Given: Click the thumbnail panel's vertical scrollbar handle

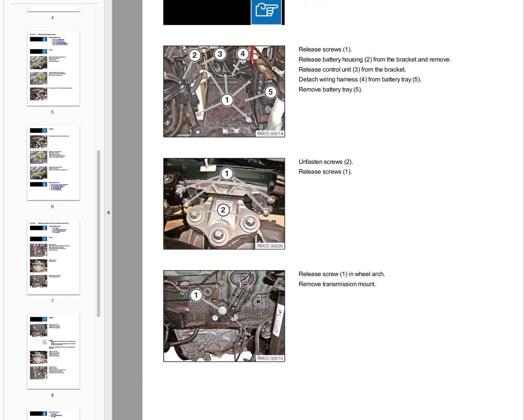Looking at the screenshot, I should (98, 234).
